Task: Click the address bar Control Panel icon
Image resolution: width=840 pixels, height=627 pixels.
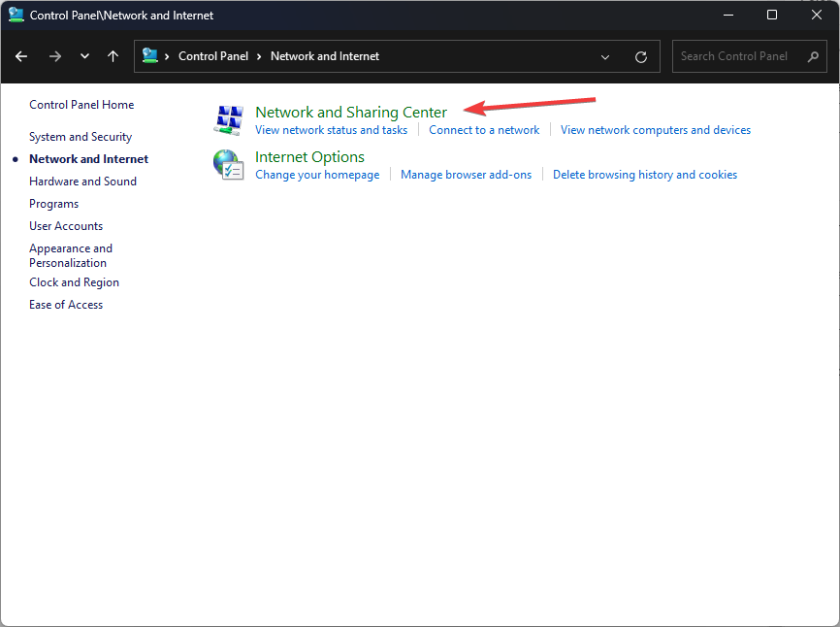Action: point(150,56)
